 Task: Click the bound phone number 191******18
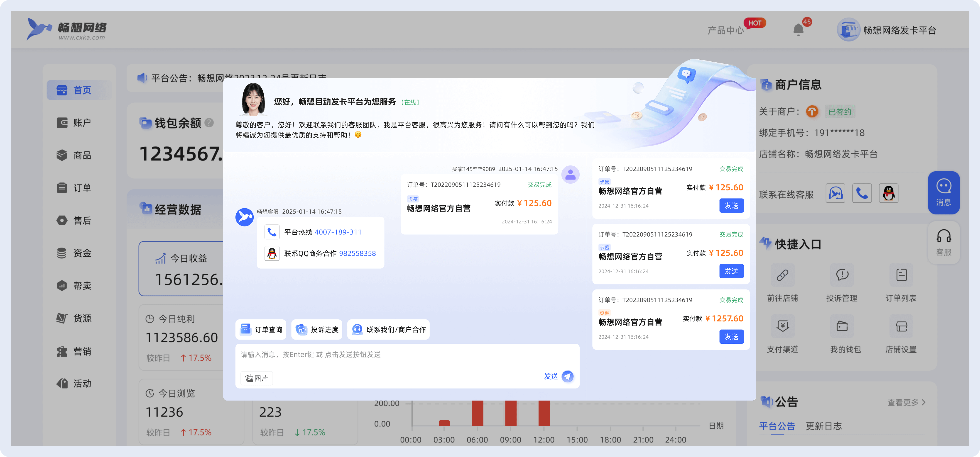[x=839, y=133]
